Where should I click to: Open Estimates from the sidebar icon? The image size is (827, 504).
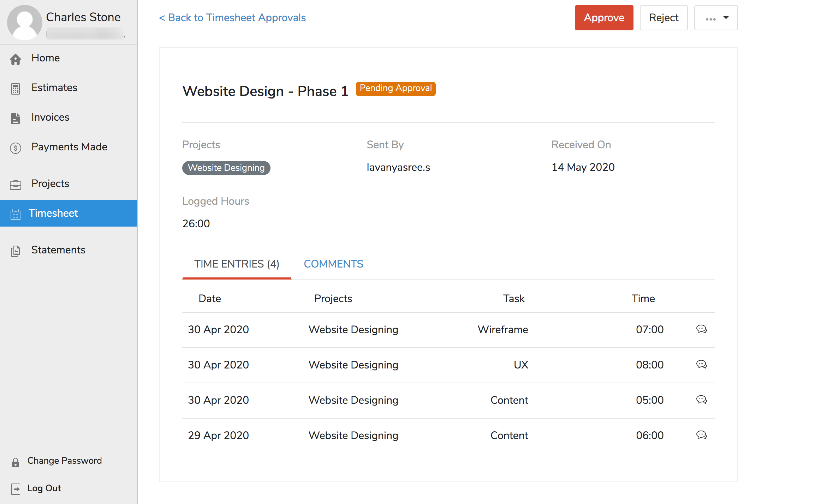pos(16,89)
